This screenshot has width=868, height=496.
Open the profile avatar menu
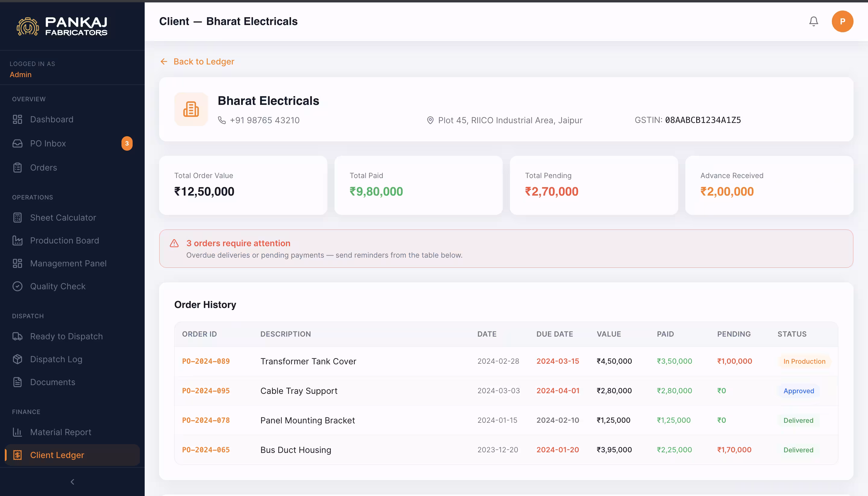coord(842,21)
